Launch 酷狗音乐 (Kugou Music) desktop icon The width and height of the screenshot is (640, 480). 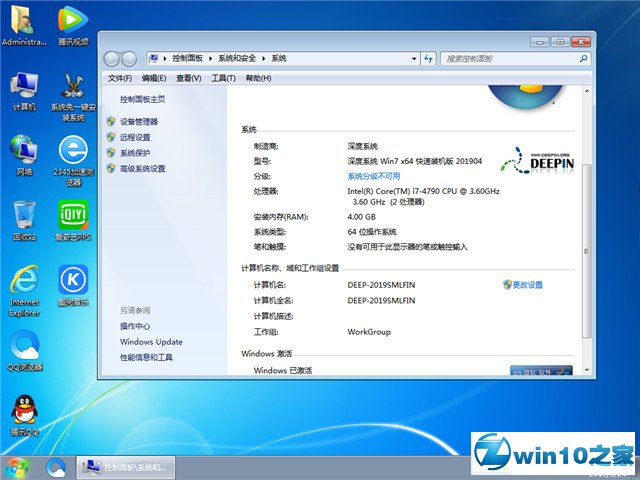73,285
